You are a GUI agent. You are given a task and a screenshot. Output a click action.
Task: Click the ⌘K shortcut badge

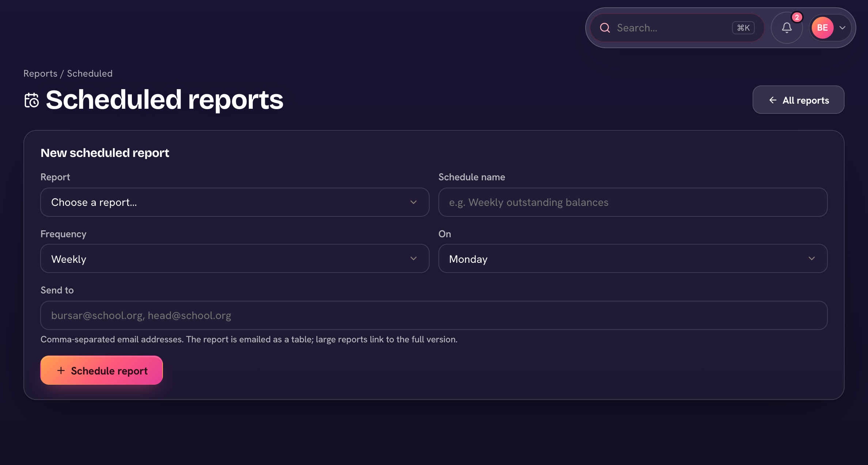point(743,28)
